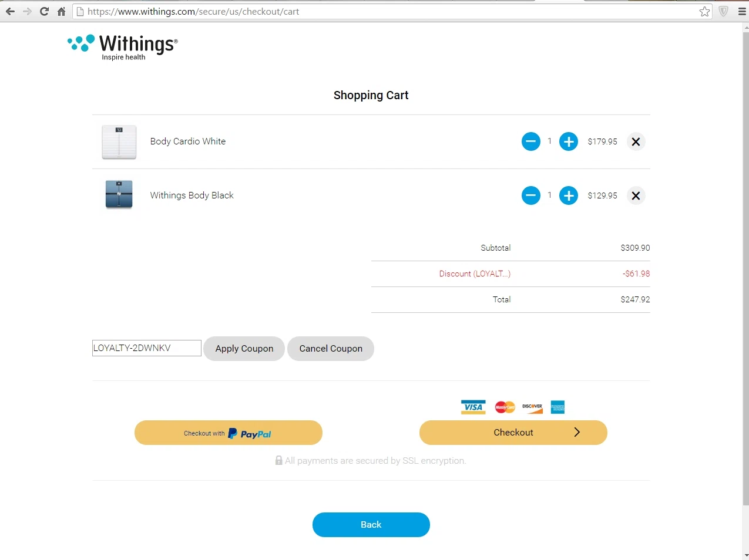Increase quantity of Withings Body Black
Image resolution: width=749 pixels, height=560 pixels.
(x=568, y=195)
